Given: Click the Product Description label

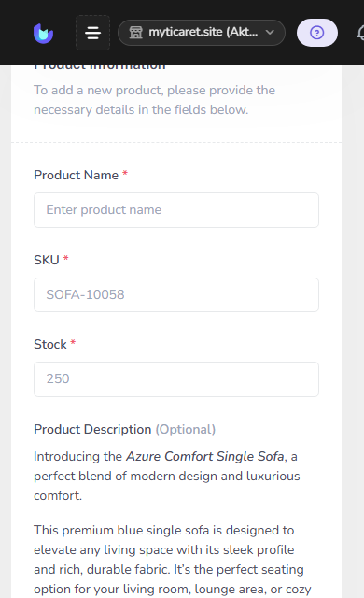Looking at the screenshot, I should [x=92, y=430].
